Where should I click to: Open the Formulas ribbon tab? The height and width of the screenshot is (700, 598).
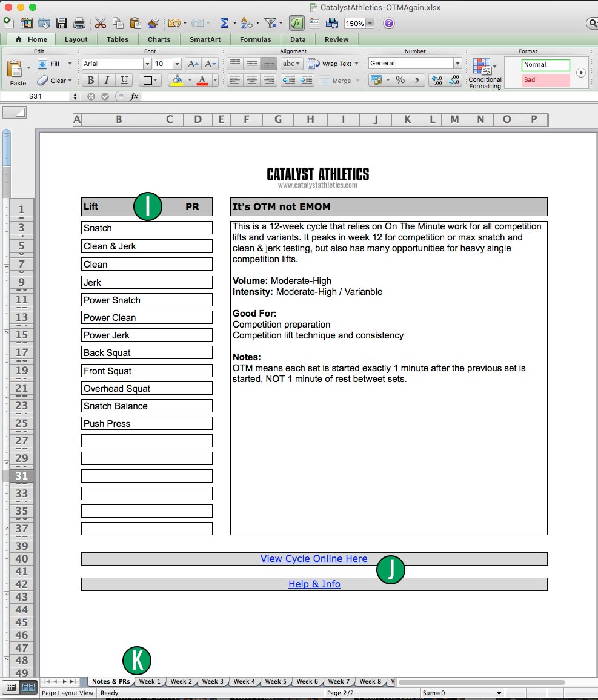(256, 39)
